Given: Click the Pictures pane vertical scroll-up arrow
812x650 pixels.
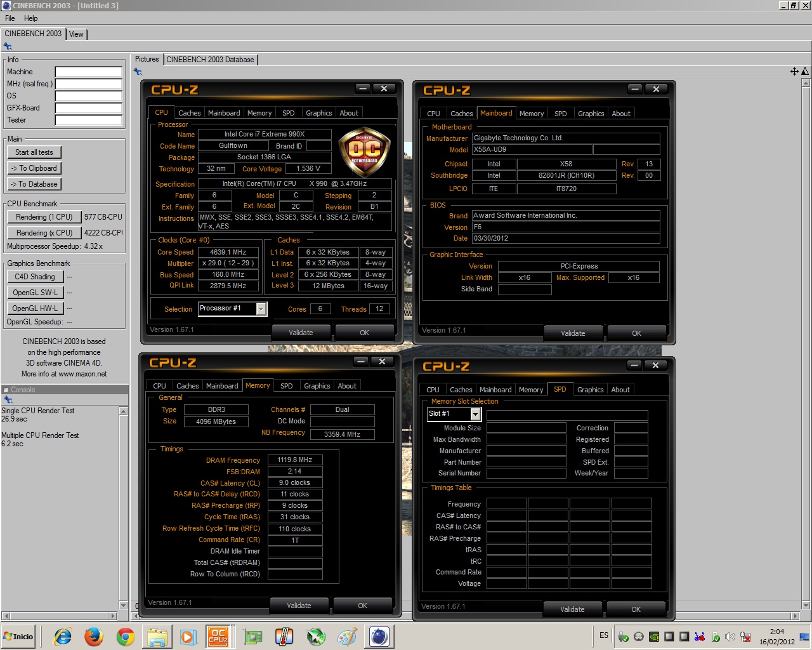Looking at the screenshot, I should 806,83.
